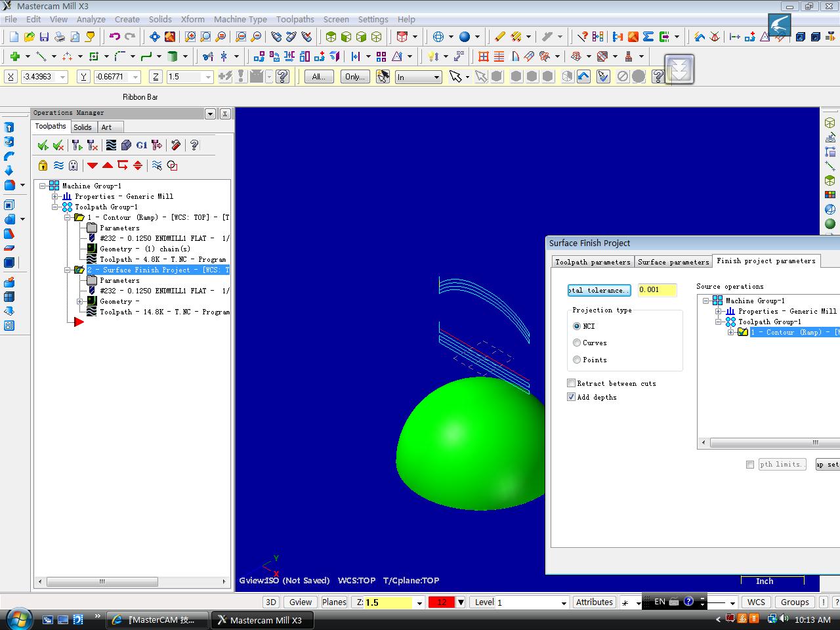Enable Retract between cuts
This screenshot has height=630, width=840.
[x=572, y=383]
